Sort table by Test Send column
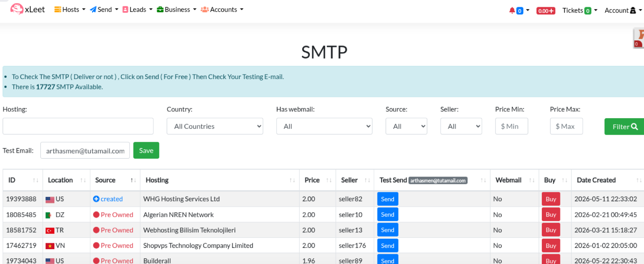This screenshot has height=264, width=644. pos(432,180)
